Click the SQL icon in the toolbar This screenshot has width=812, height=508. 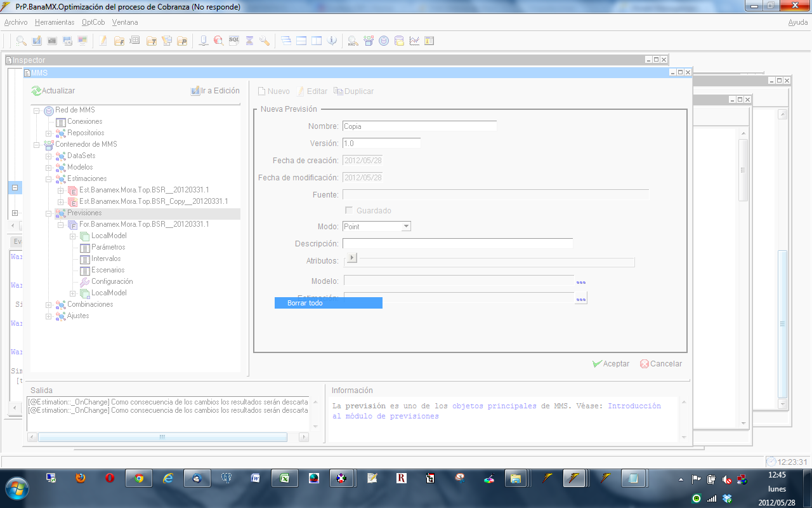[233, 41]
